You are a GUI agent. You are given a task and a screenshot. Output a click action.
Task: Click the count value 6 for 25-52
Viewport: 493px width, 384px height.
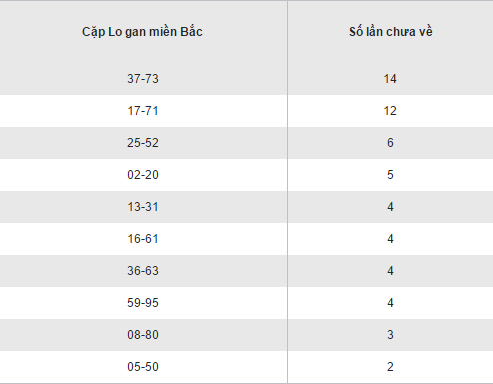coord(390,143)
